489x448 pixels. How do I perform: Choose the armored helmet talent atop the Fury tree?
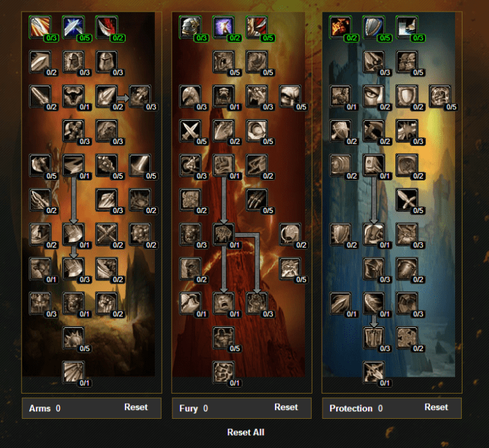(x=191, y=26)
